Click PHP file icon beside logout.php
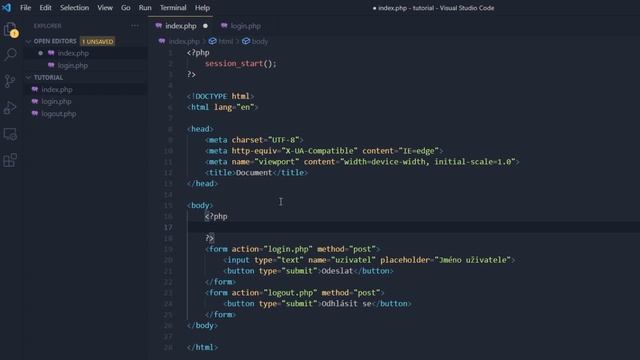640x360 pixels. coord(35,113)
